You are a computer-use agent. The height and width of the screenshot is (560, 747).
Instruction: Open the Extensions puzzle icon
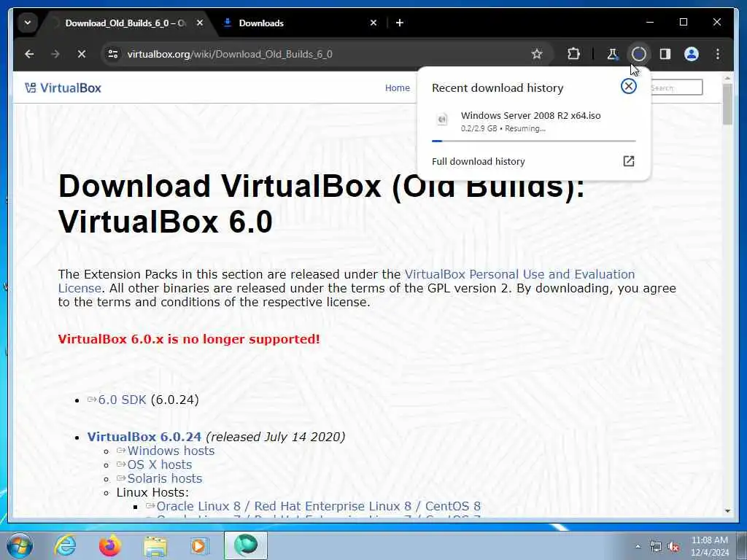point(573,54)
